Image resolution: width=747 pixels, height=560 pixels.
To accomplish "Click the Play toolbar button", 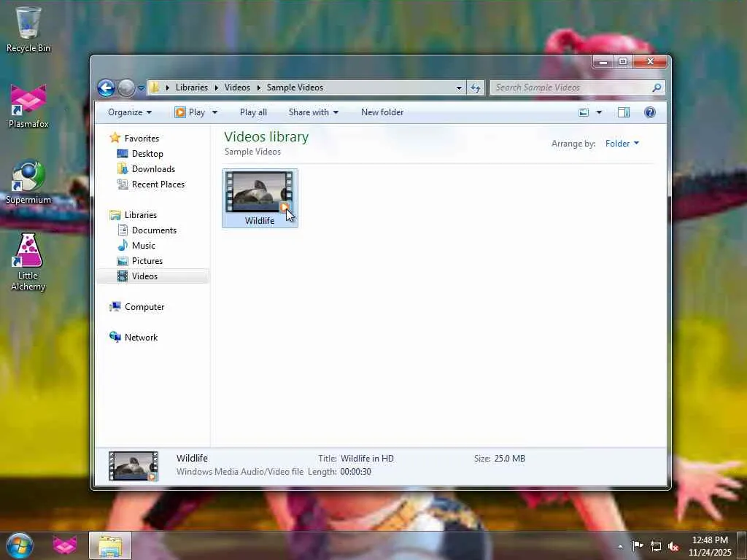I will pyautogui.click(x=190, y=112).
